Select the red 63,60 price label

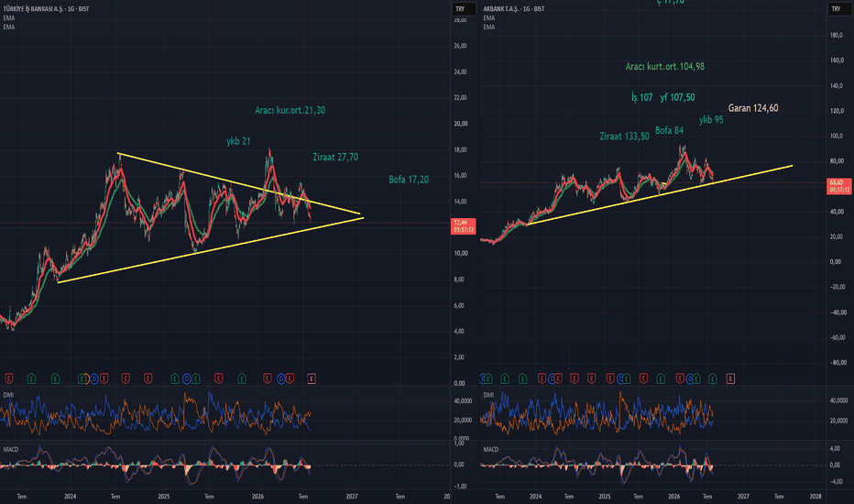[x=839, y=186]
